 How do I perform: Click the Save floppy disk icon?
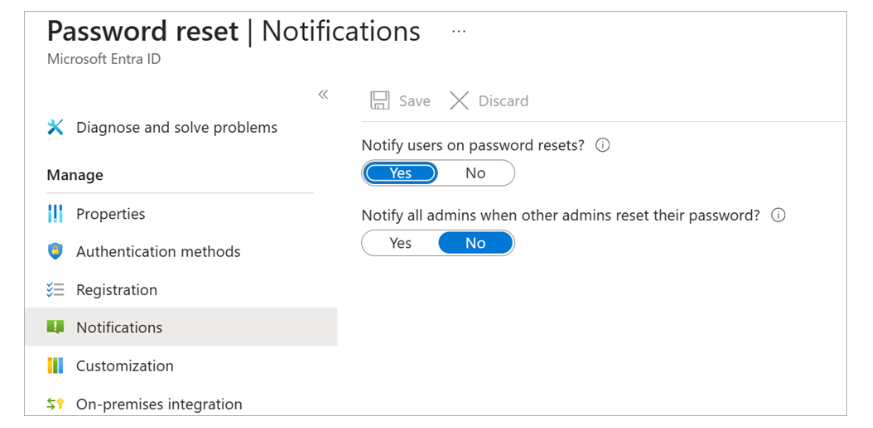point(380,101)
